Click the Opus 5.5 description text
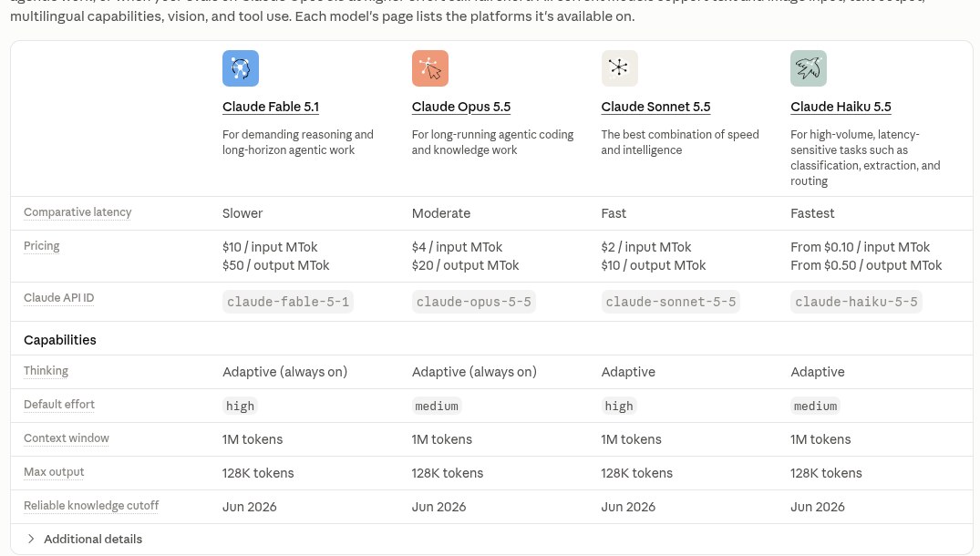The width and height of the screenshot is (980, 556). [x=492, y=142]
